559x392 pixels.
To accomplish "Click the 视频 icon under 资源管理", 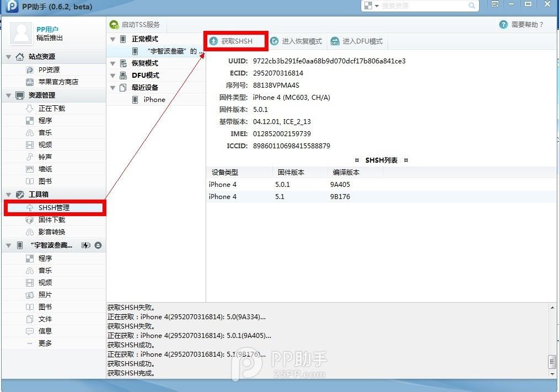I will [30, 145].
